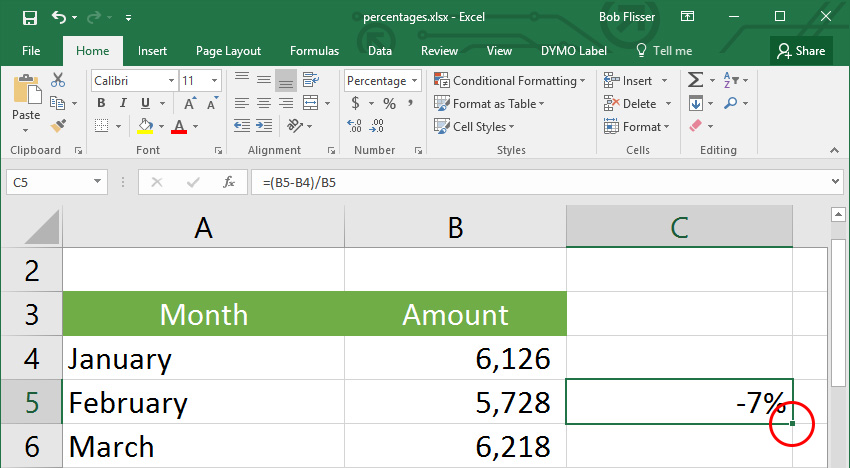Click the Increase Decimal icon

(x=355, y=126)
